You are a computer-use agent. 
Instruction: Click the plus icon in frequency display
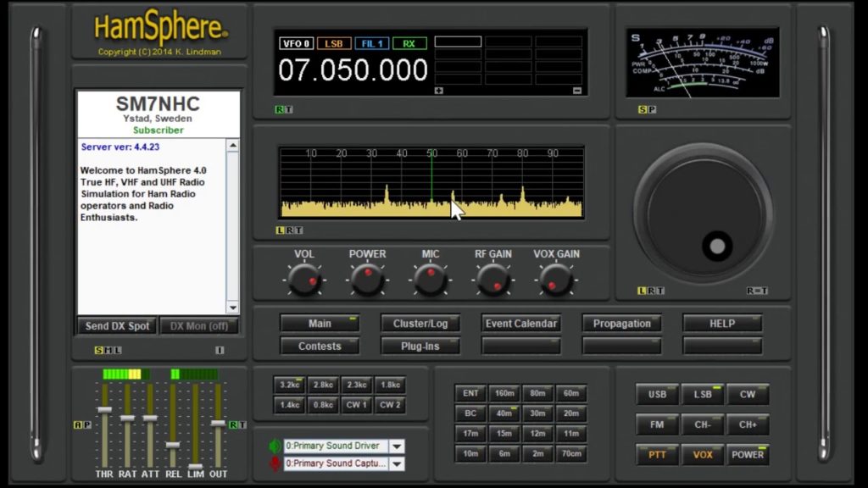[x=439, y=91]
